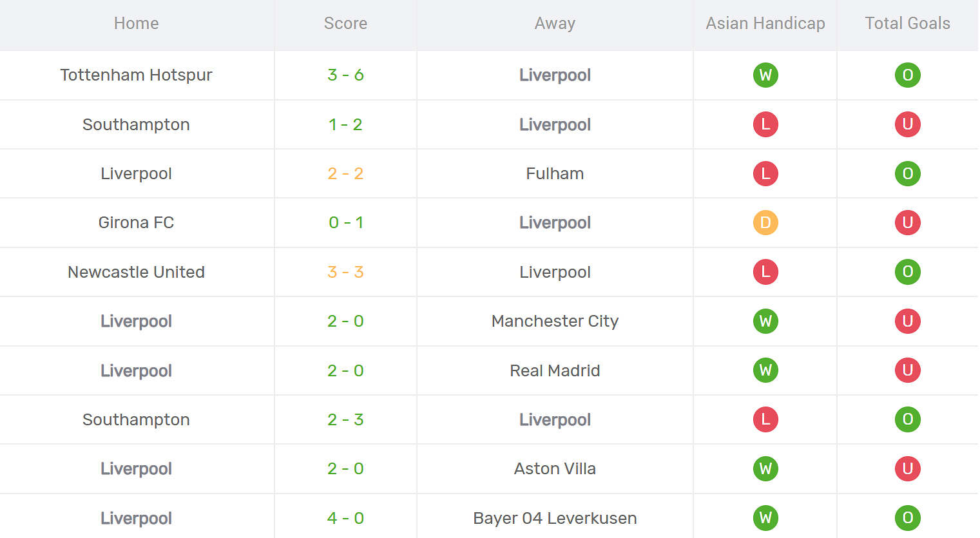This screenshot has width=980, height=538.
Task: Click the 4 - 0 score result
Action: [345, 518]
